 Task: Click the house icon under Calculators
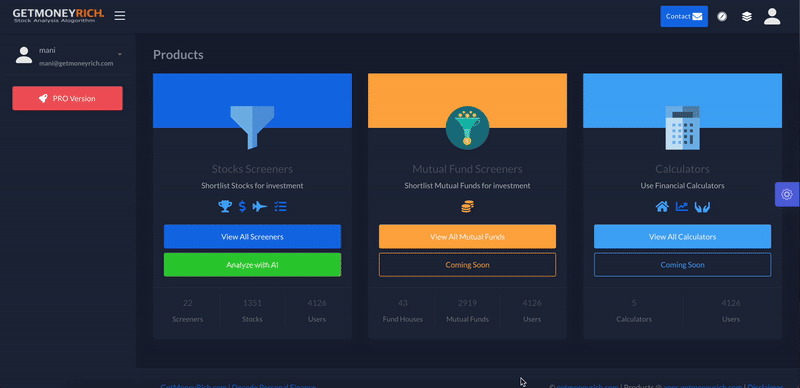point(662,206)
